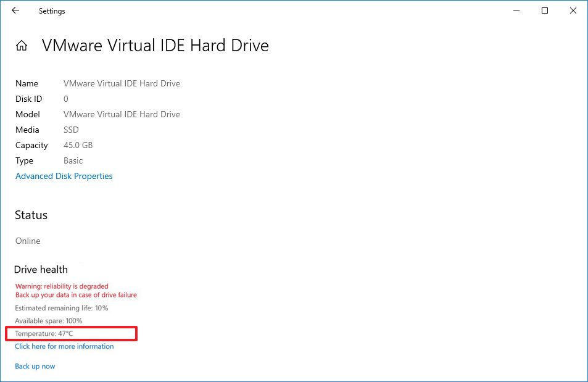This screenshot has width=588, height=382.
Task: Click the Settings window title text
Action: (52, 11)
